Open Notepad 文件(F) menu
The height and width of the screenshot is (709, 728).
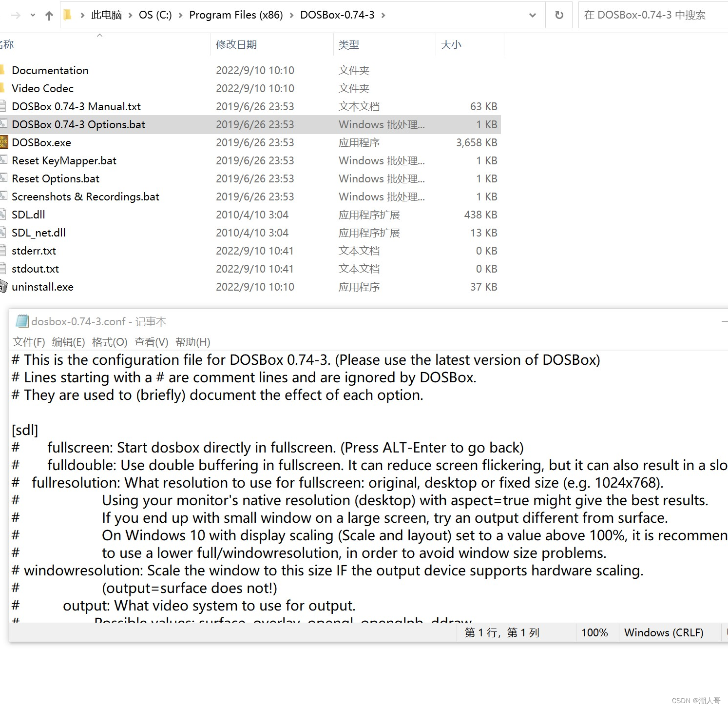(29, 342)
